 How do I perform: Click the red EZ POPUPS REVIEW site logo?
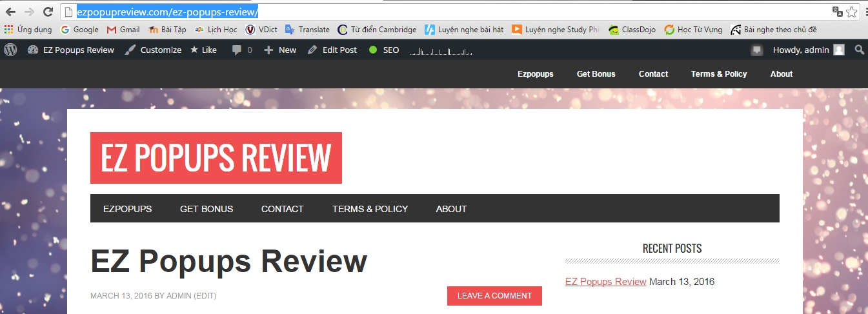pyautogui.click(x=216, y=158)
